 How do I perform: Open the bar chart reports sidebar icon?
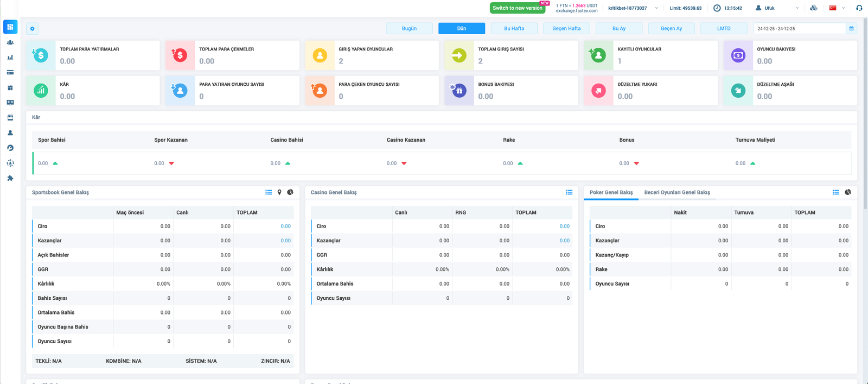10,57
